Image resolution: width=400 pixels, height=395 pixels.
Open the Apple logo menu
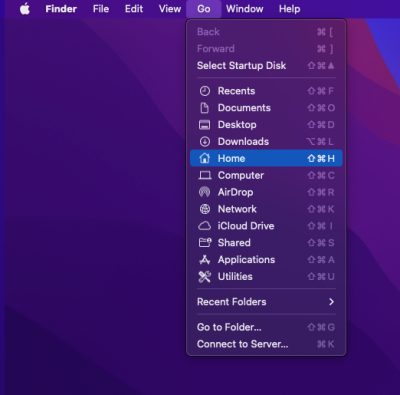click(25, 9)
